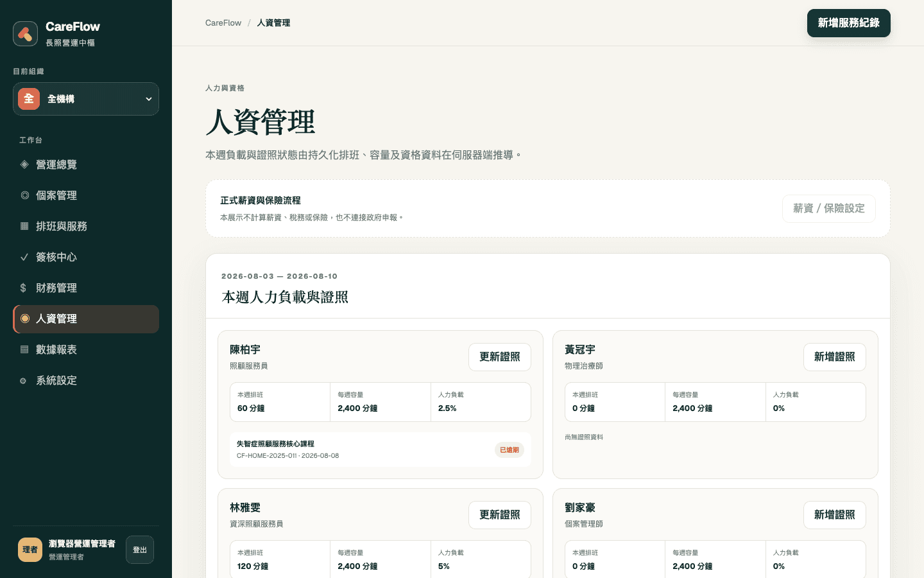
Task: Click the orange 全 organization badge
Action: (29, 99)
